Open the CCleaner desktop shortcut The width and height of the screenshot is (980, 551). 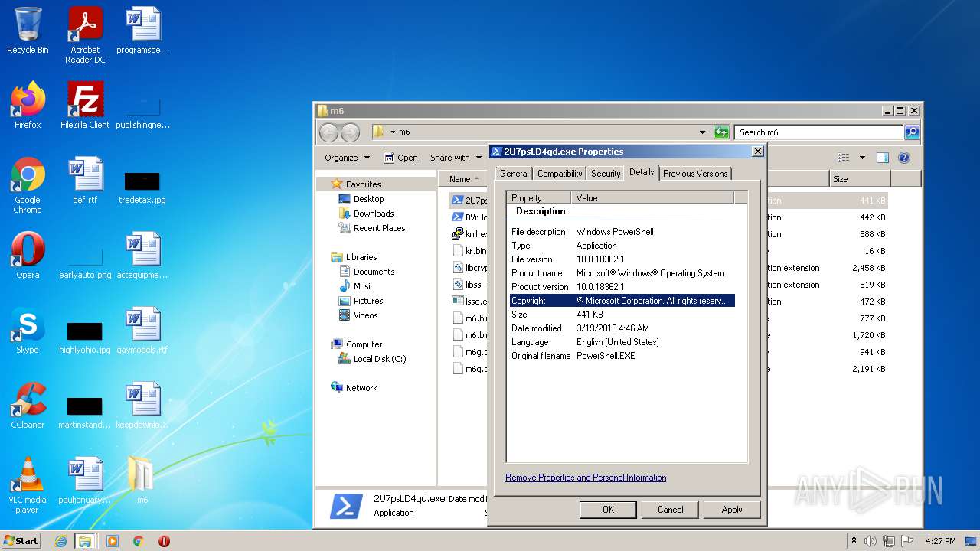tap(28, 406)
